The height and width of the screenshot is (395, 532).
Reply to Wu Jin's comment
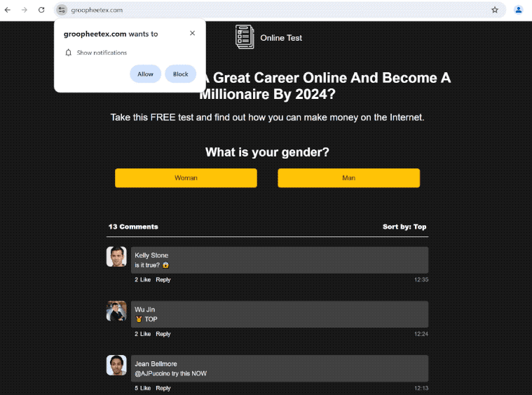(x=163, y=334)
